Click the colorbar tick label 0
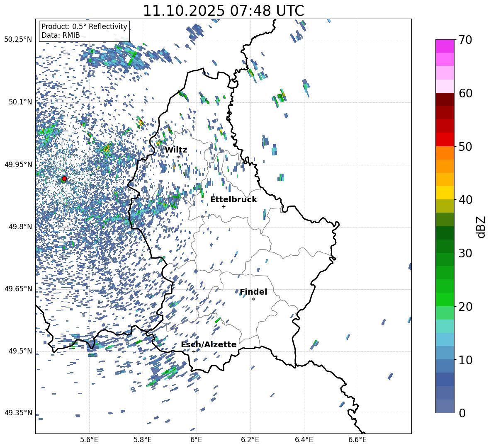The image size is (491, 448). [462, 413]
